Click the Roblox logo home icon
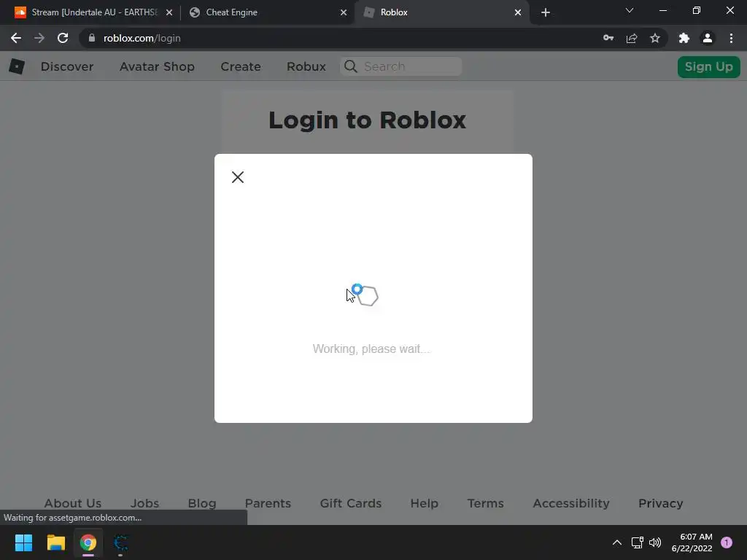The width and height of the screenshot is (747, 560). [17, 66]
